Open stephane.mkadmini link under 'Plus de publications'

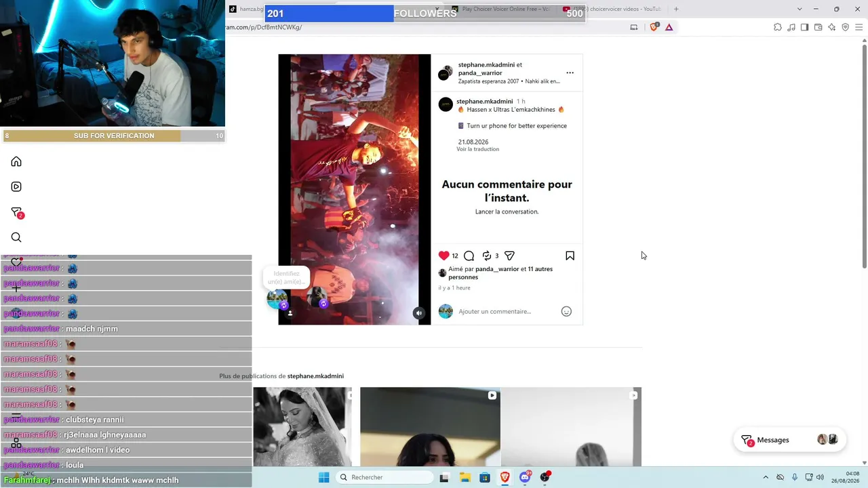pyautogui.click(x=315, y=376)
